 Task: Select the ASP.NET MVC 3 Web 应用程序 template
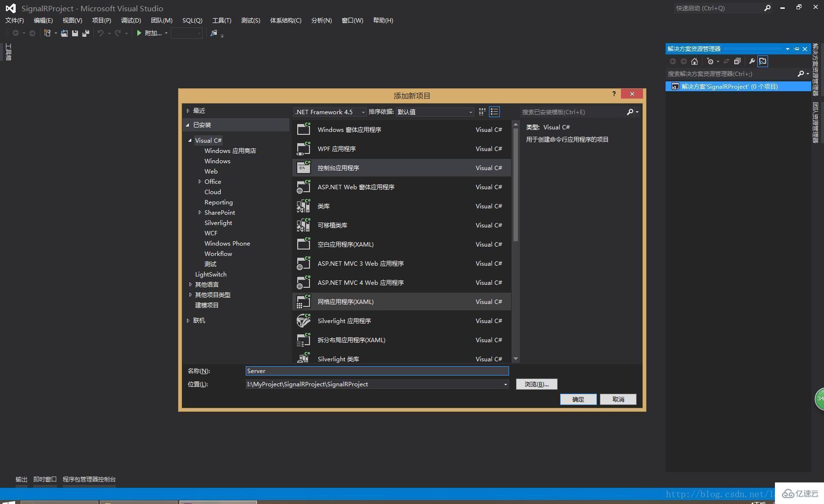click(402, 263)
